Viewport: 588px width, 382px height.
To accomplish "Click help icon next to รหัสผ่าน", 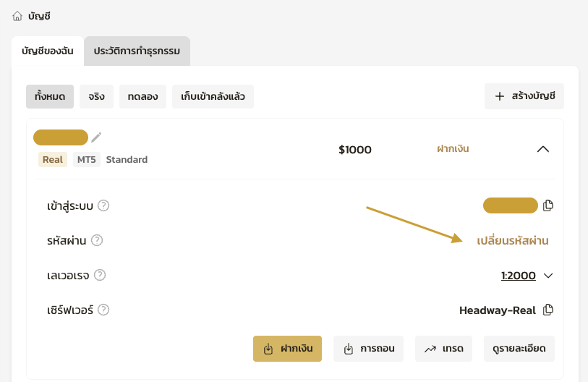I will tap(97, 240).
